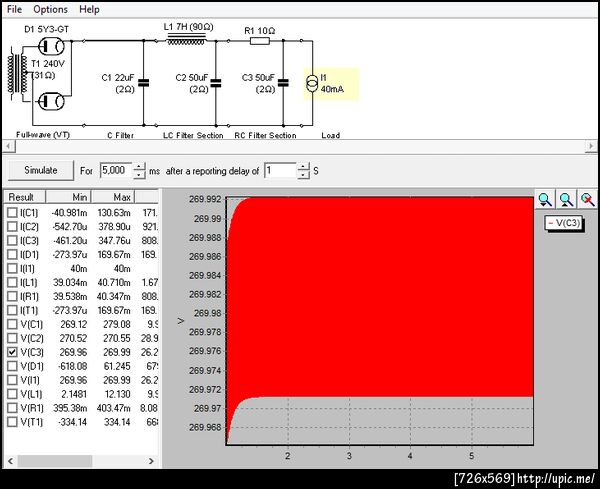Select the C1 22uF capacitor symbol
The height and width of the screenshot is (489, 600).
(x=143, y=83)
